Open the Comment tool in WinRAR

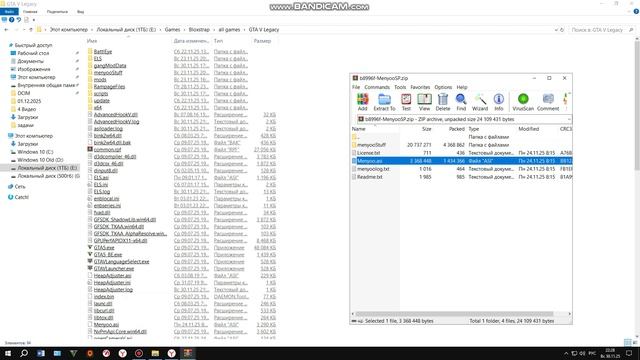click(x=548, y=102)
